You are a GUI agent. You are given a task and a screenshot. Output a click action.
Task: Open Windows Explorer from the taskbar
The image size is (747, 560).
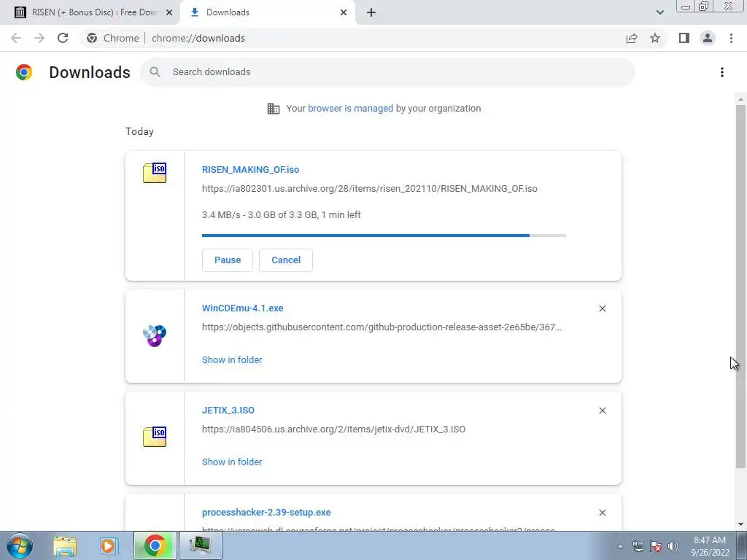(65, 545)
